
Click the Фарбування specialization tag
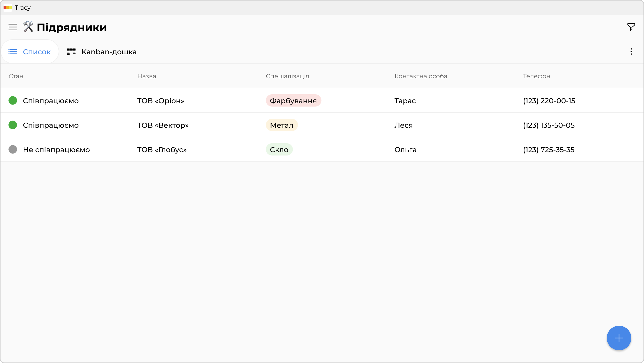293,101
